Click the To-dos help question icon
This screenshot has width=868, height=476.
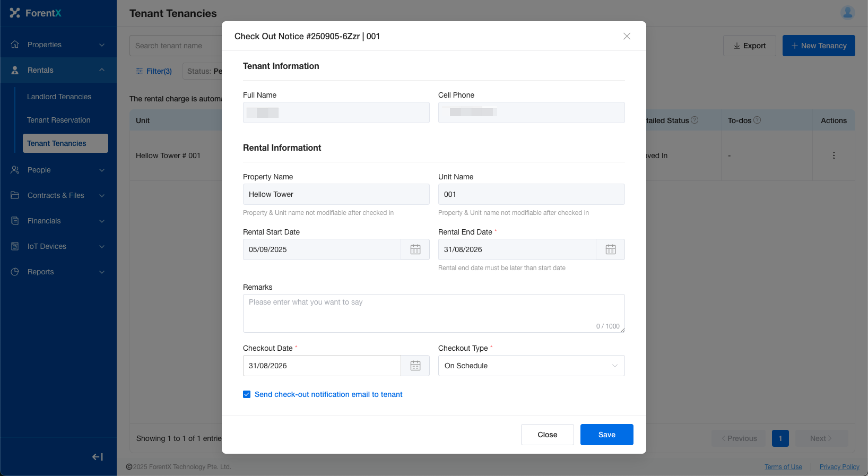coord(757,120)
